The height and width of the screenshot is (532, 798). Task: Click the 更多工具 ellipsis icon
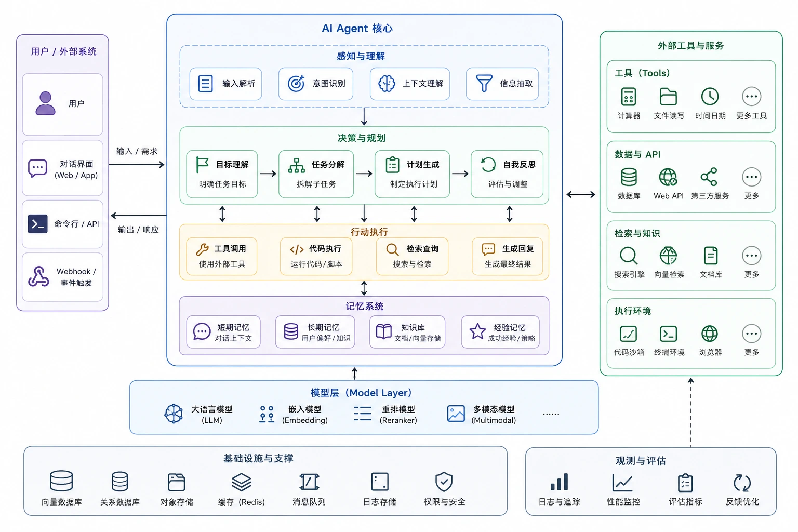[x=751, y=97]
